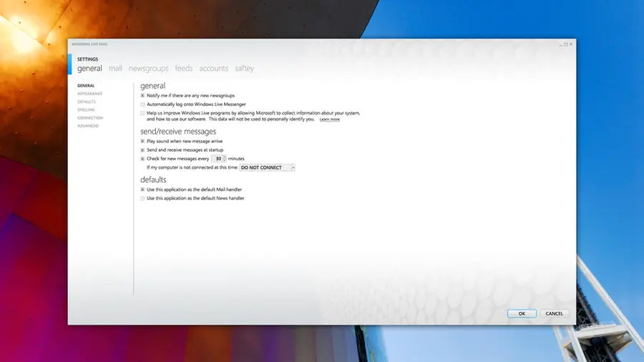Image resolution: width=644 pixels, height=362 pixels.
Task: Close the Windows Live Mail window
Action: (570, 44)
